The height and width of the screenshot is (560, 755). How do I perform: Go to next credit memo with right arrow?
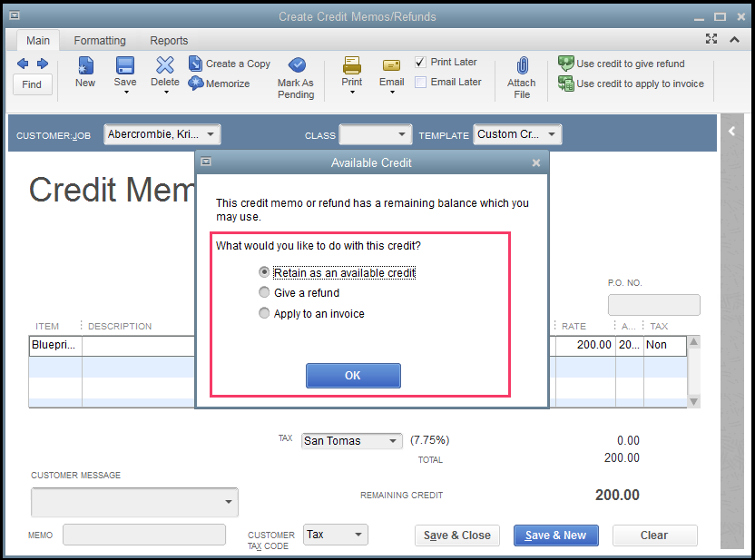point(43,64)
